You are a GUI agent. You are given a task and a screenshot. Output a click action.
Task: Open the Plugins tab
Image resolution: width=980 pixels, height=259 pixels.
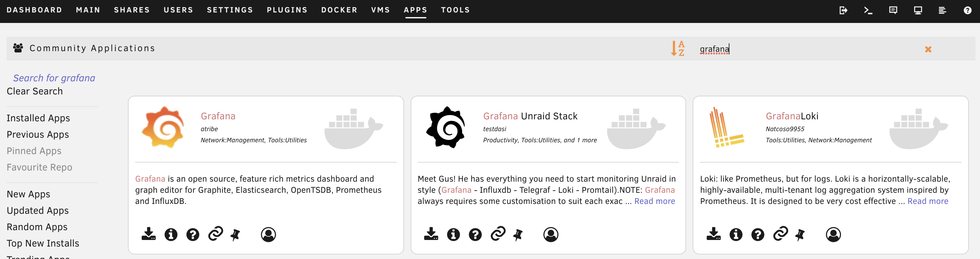(287, 10)
